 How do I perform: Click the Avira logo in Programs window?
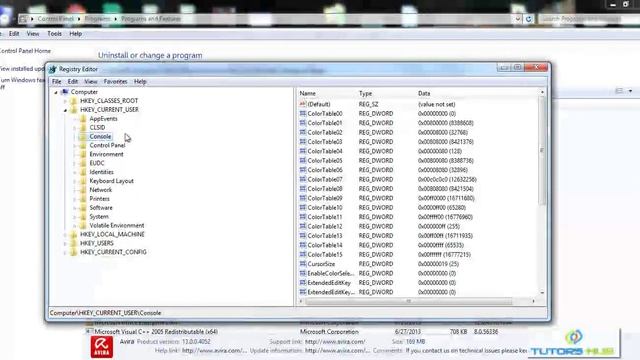[x=102, y=347]
